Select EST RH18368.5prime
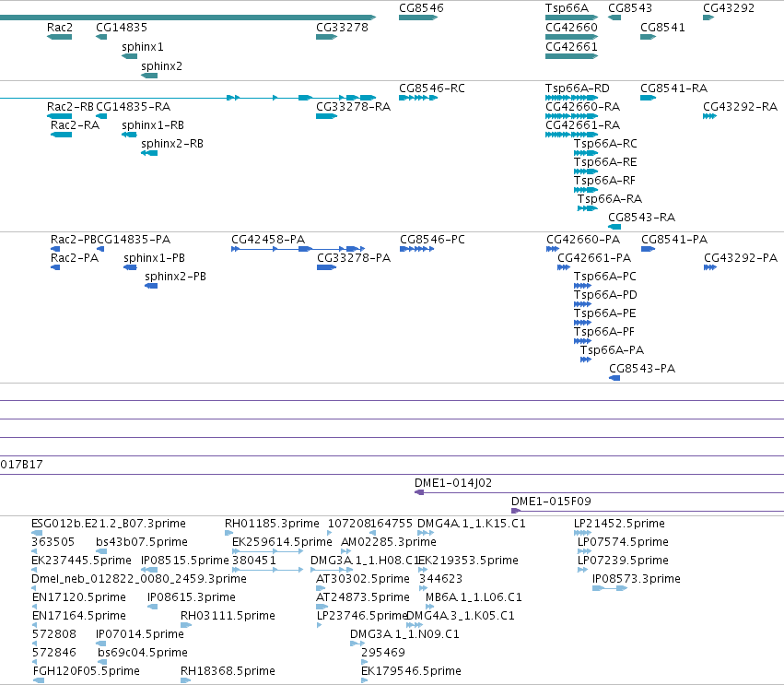 185,680
